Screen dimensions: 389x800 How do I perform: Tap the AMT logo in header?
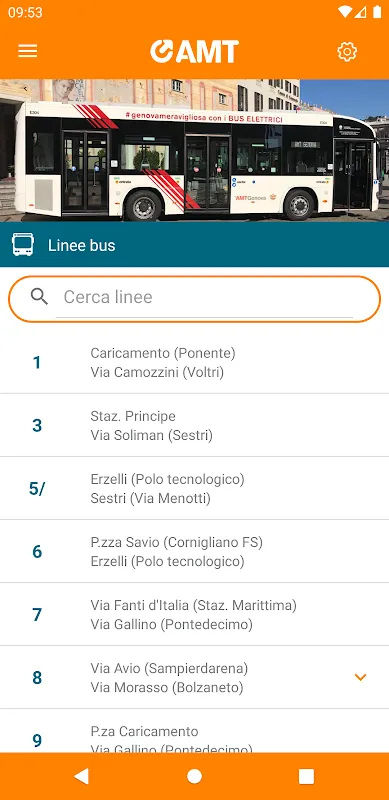pos(194,52)
